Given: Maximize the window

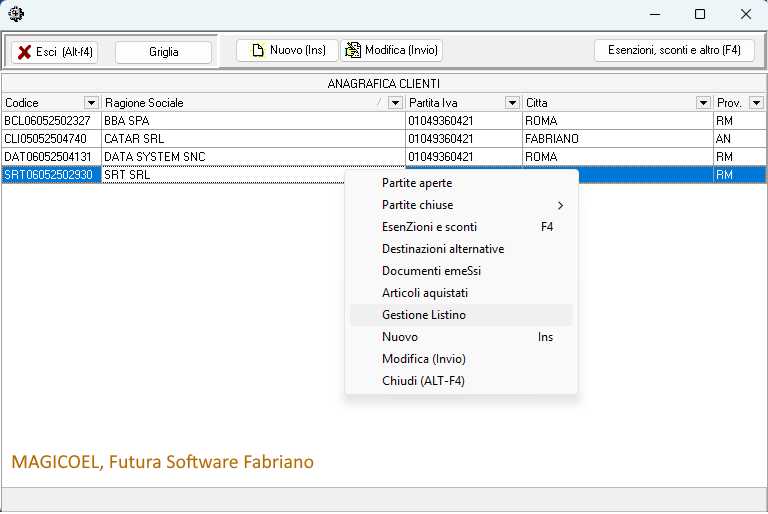Looking at the screenshot, I should click(700, 14).
